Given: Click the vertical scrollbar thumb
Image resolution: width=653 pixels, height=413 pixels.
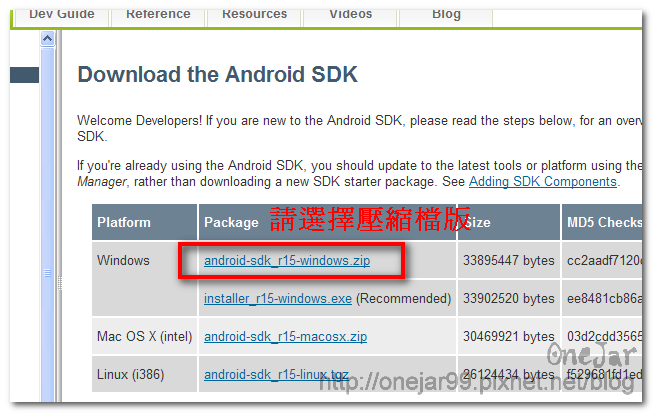Looking at the screenshot, I should coord(47,225).
